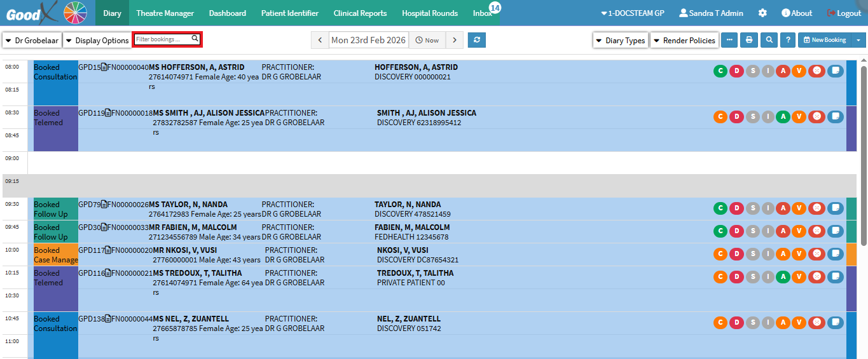Click the Logout link
The height and width of the screenshot is (359, 868).
click(844, 13)
